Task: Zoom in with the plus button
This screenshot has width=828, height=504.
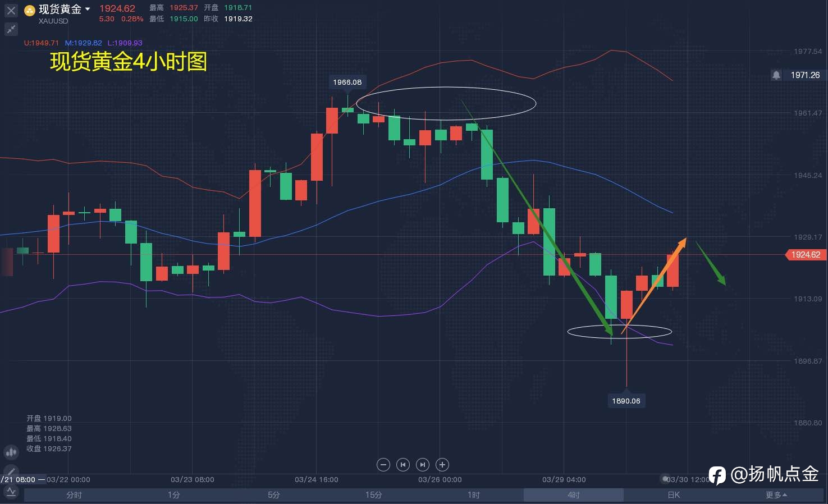Action: (442, 465)
